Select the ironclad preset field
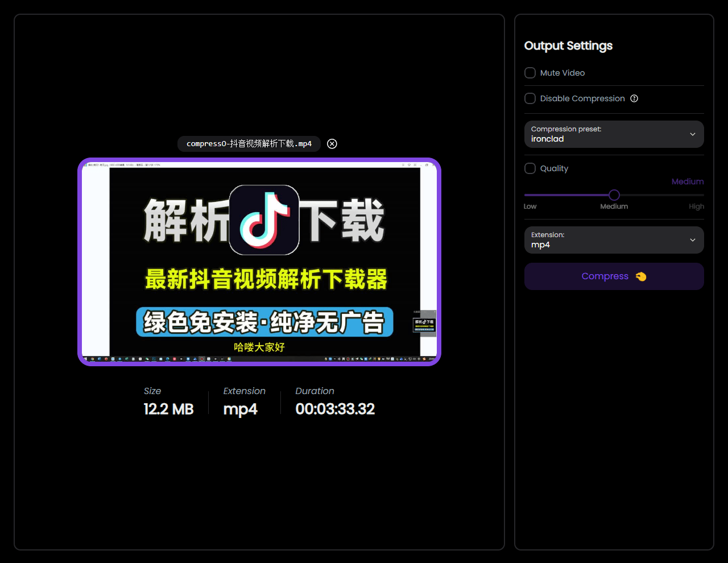The image size is (728, 563). click(x=569, y=134)
